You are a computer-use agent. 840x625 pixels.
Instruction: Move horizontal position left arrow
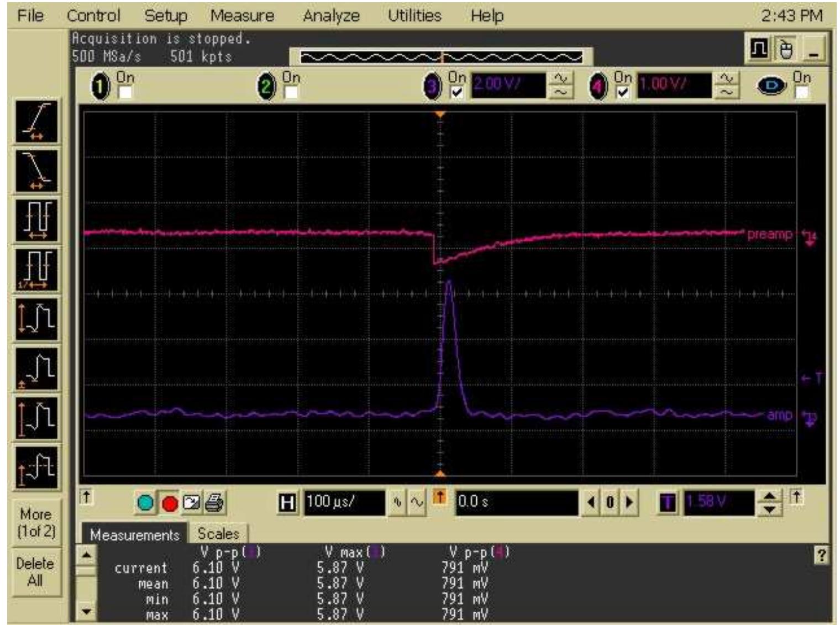point(591,502)
